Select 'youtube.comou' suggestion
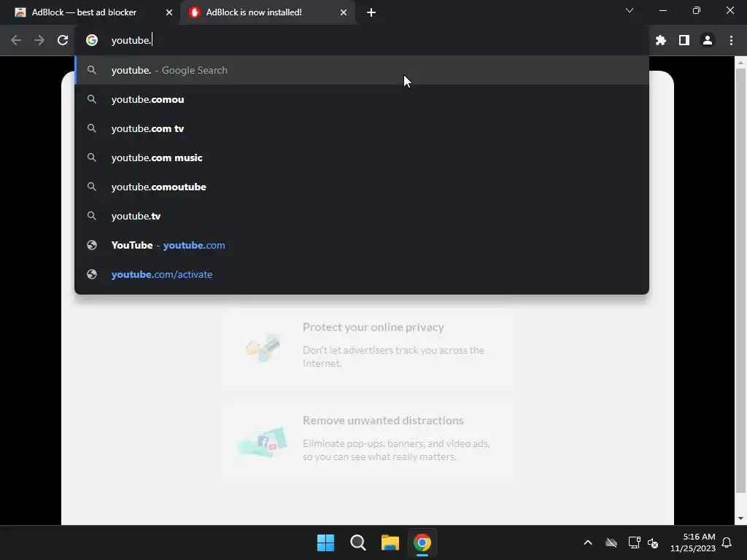Screen dimensions: 747x560 [362, 99]
